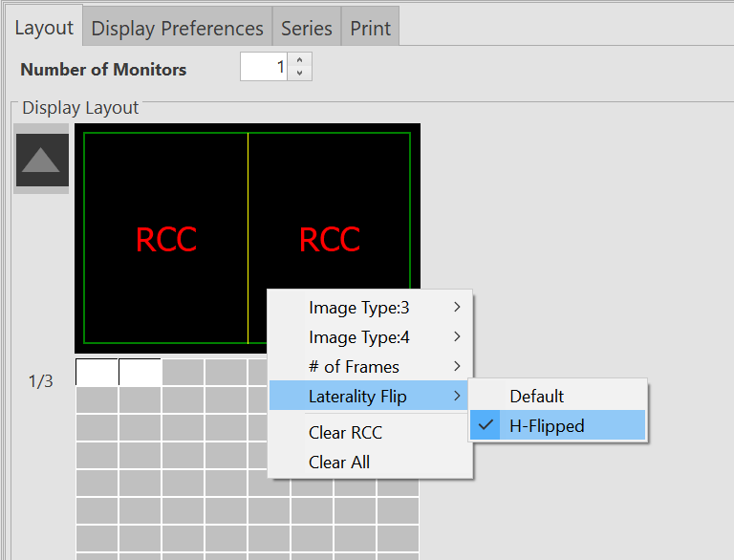Viewport: 734px width, 560px height.
Task: Click the Number of Monitors input field
Action: 264,68
